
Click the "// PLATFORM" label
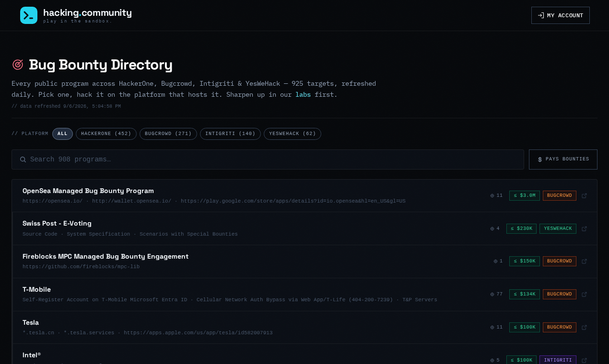[x=30, y=134]
